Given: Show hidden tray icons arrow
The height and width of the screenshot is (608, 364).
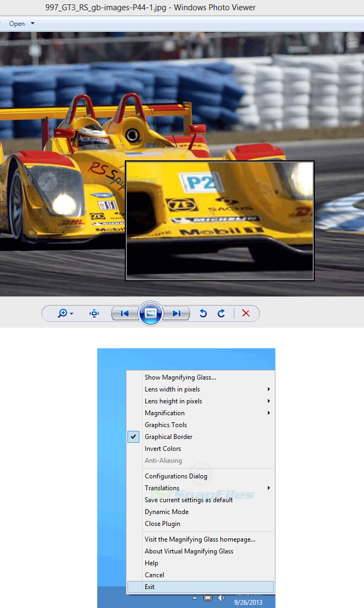Looking at the screenshot, I should point(194,598).
